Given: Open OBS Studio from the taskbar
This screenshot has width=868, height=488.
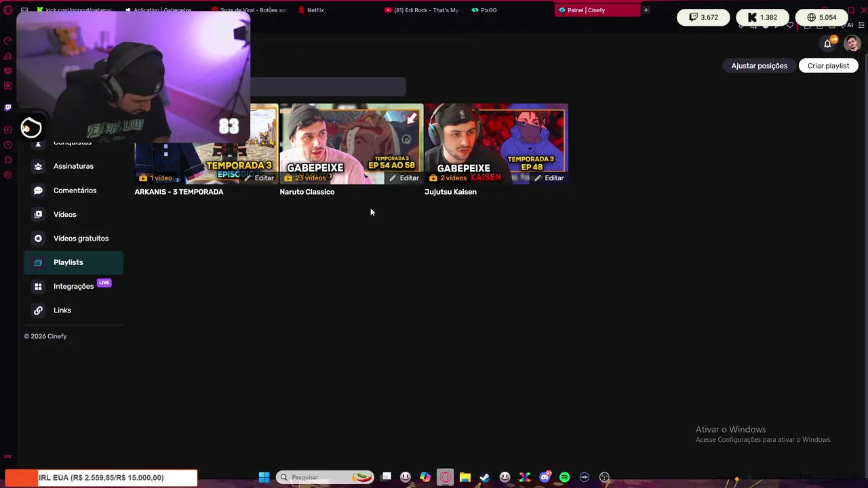Looking at the screenshot, I should click(605, 477).
